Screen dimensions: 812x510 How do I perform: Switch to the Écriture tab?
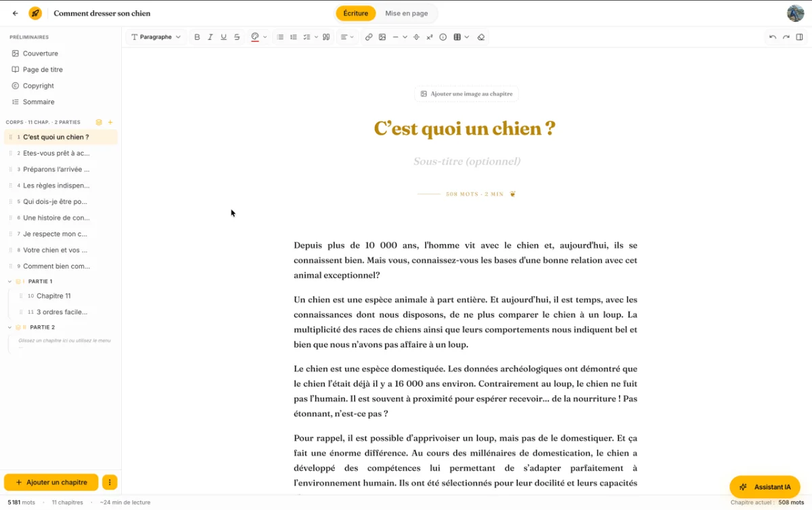(356, 14)
